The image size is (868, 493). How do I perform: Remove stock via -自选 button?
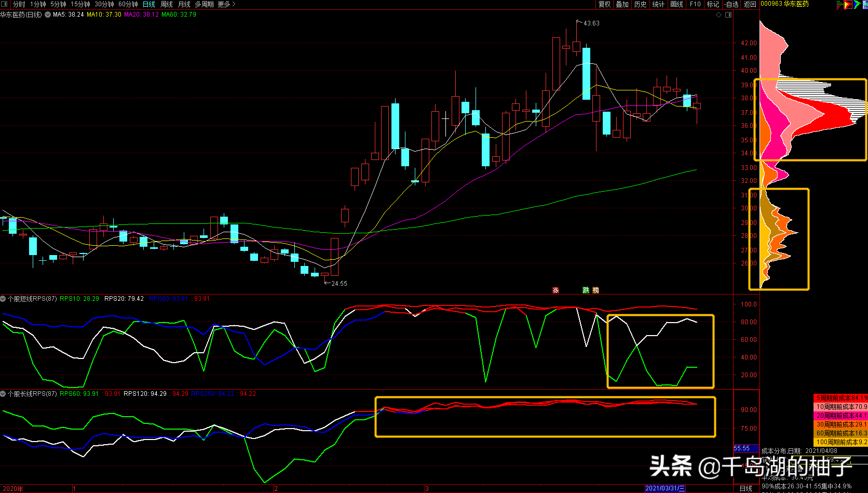click(731, 4)
